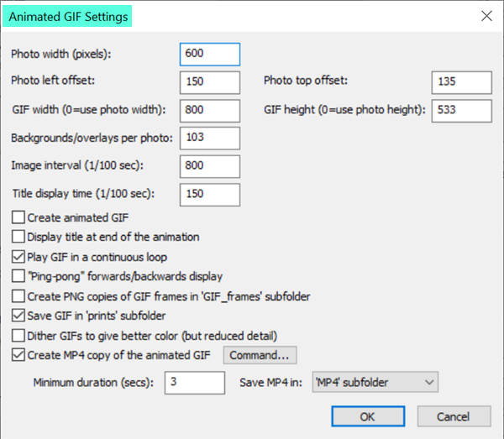Edit the GIF width input box
This screenshot has width=504, height=439.
[210, 111]
